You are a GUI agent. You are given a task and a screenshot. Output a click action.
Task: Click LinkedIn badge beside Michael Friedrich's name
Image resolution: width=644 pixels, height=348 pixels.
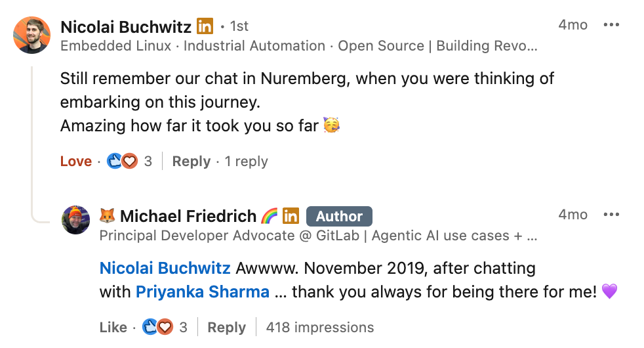[291, 215]
